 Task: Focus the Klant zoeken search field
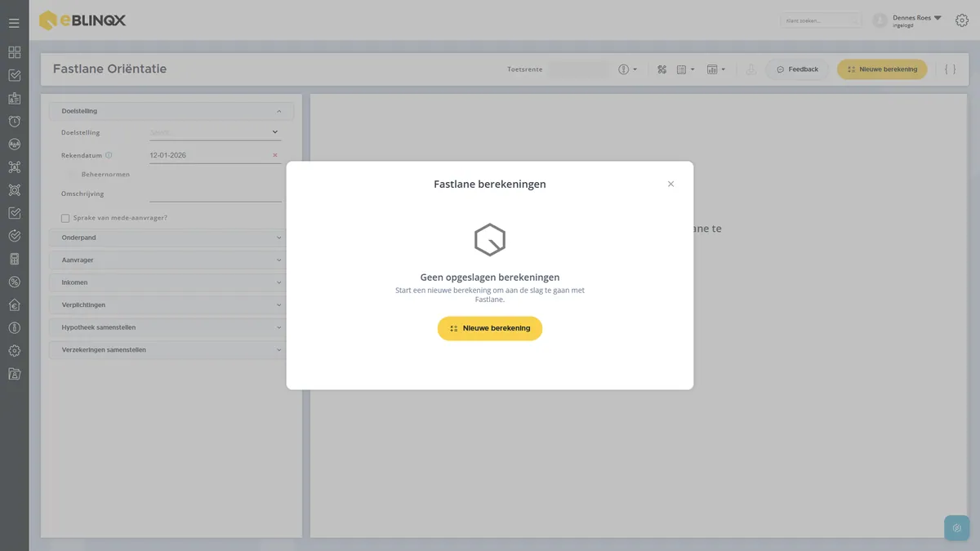click(x=821, y=20)
